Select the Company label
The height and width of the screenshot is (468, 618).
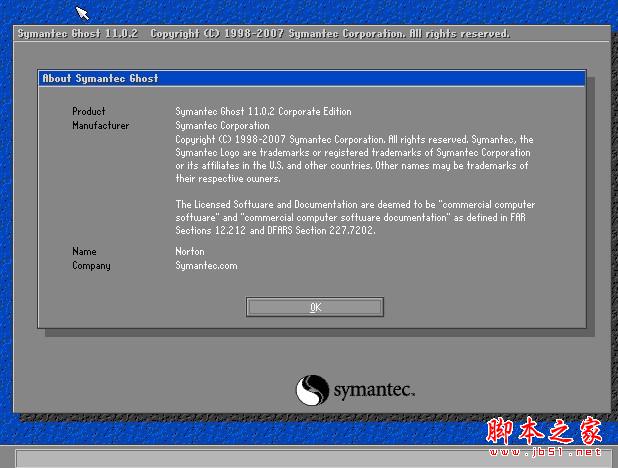(x=91, y=266)
